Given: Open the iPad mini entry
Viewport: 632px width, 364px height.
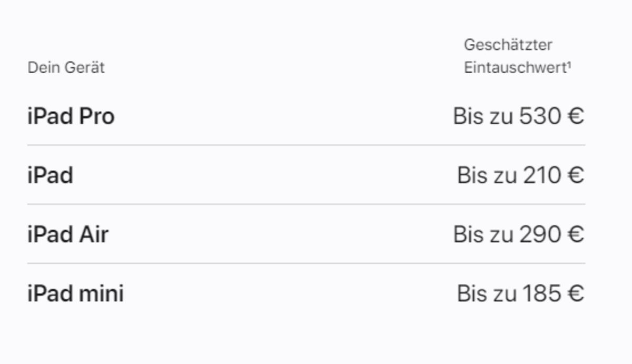Looking at the screenshot, I should pos(75,293).
